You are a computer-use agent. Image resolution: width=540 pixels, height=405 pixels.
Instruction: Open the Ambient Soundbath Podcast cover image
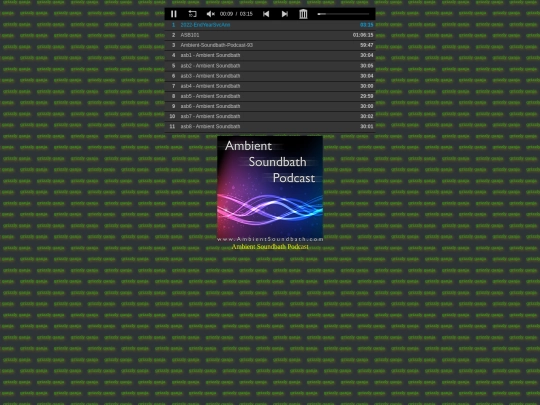coord(270,189)
